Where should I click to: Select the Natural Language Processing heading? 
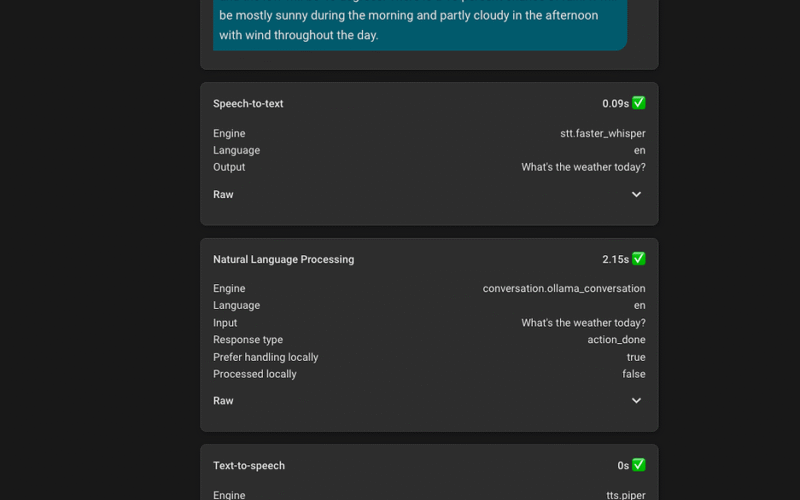click(x=283, y=260)
